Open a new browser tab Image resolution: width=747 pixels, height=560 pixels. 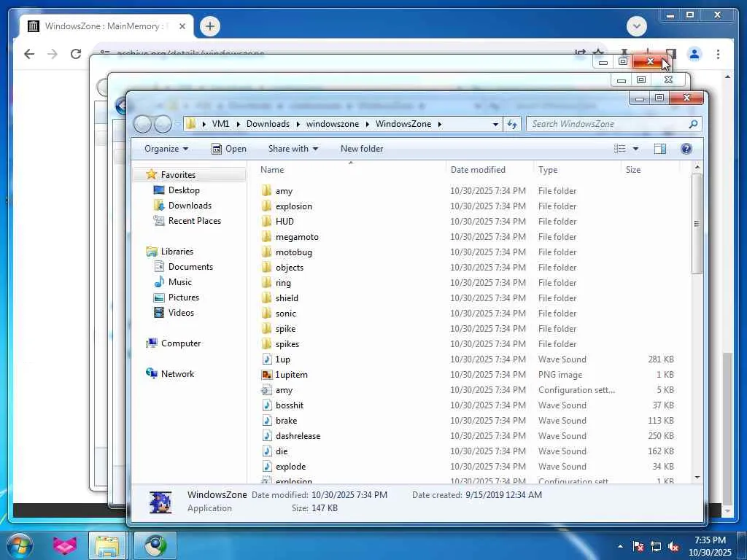click(209, 26)
